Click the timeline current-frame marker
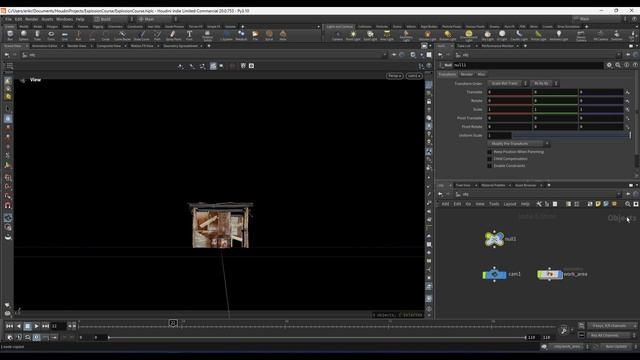Screen dimensions: 640x360 [x=173, y=323]
